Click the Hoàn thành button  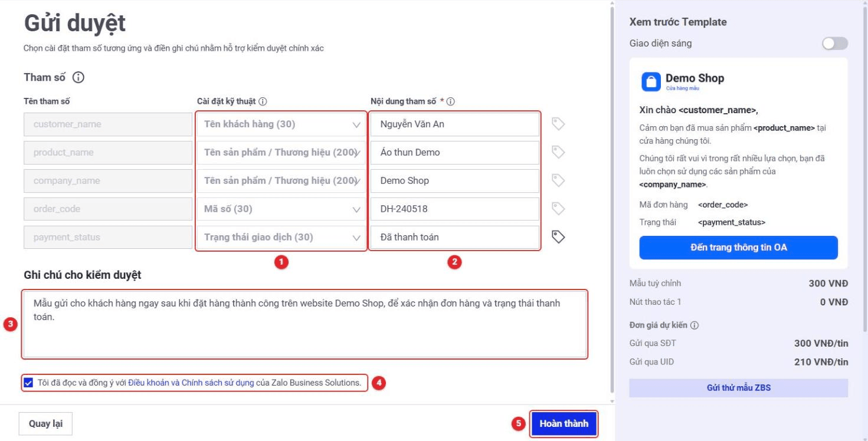[564, 423]
